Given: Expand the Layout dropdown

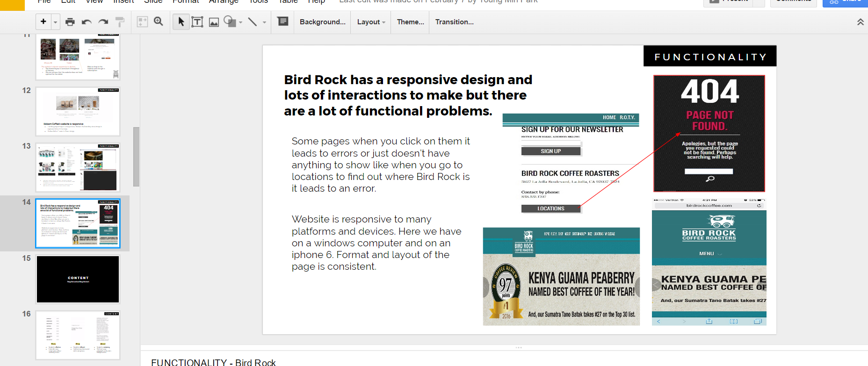Looking at the screenshot, I should 371,22.
